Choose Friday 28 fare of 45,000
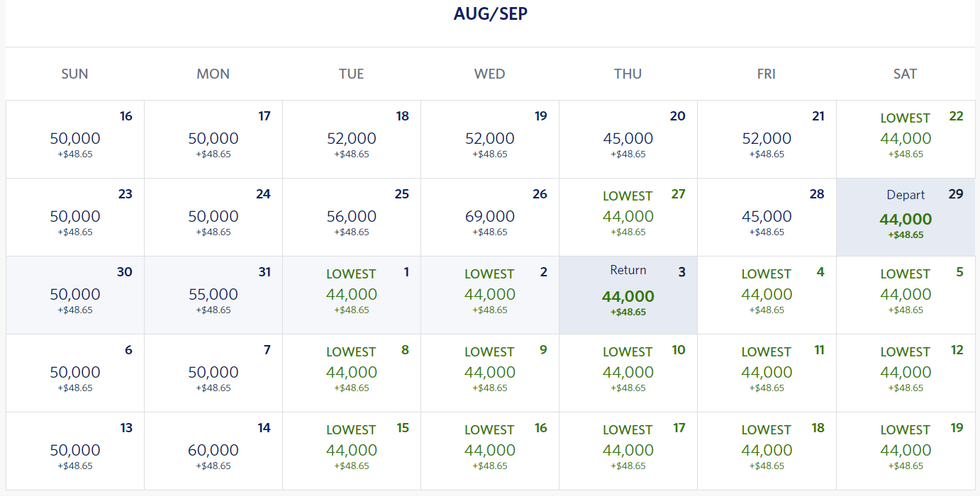980x496 pixels. click(x=767, y=217)
